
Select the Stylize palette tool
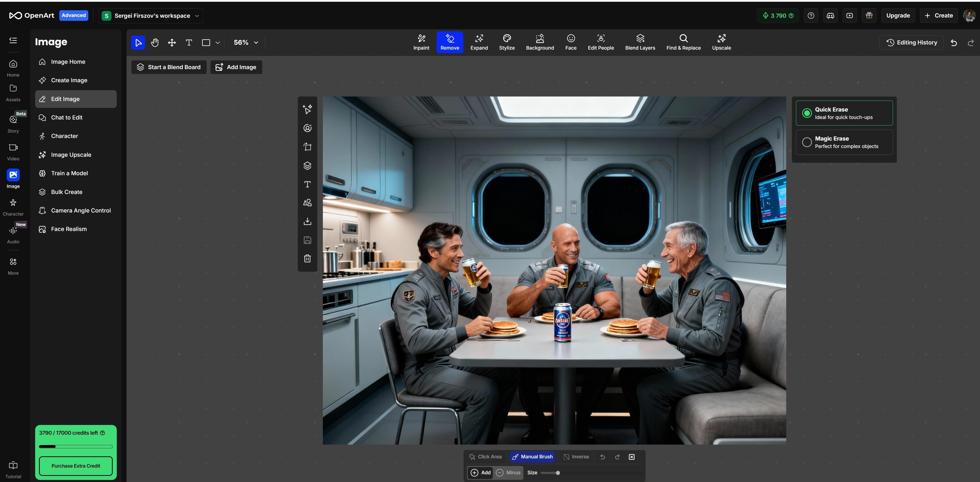(506, 42)
